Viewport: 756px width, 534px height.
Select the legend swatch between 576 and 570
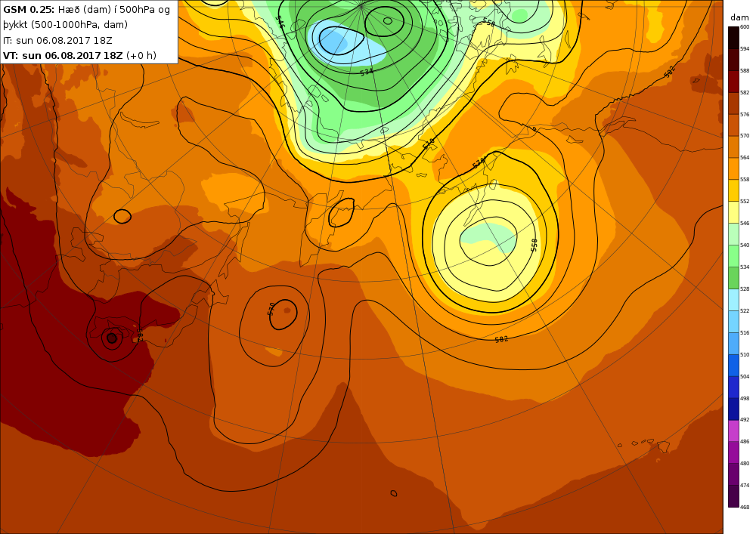coord(733,125)
